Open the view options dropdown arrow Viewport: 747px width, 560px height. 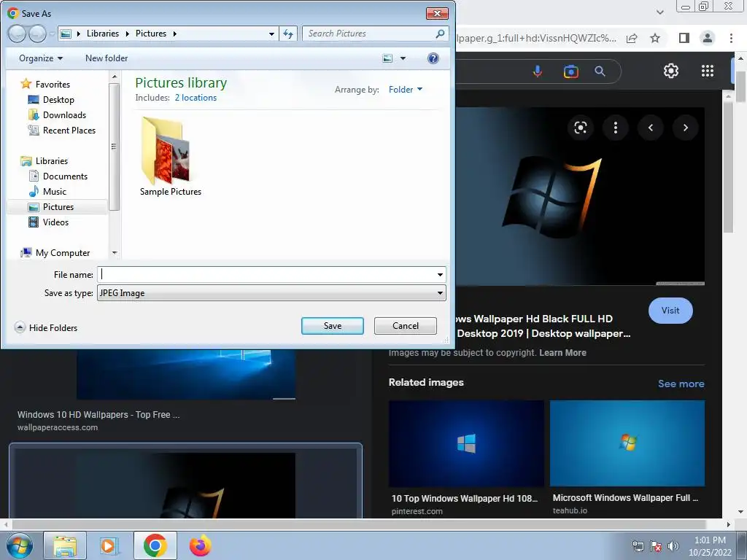point(403,58)
